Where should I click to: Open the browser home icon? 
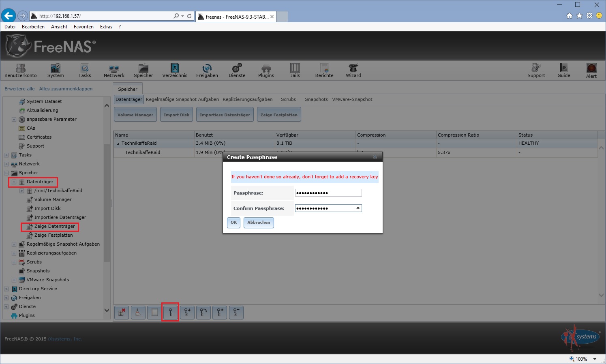click(x=570, y=16)
